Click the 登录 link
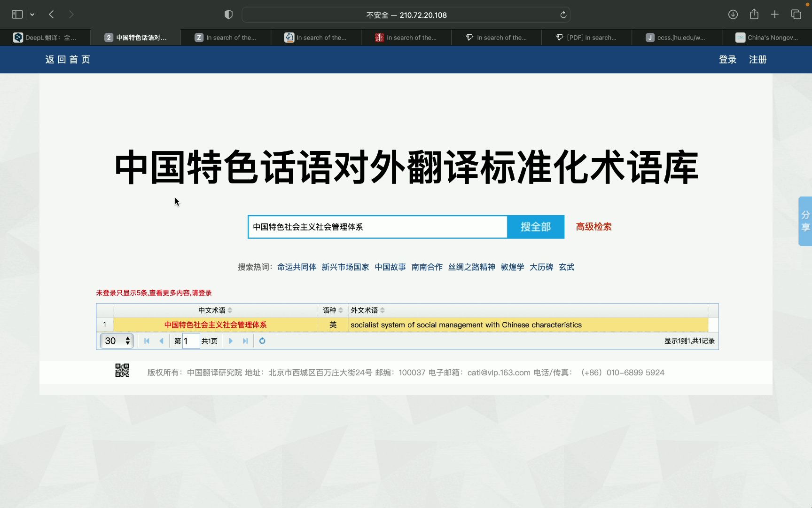The height and width of the screenshot is (508, 812). (x=727, y=60)
